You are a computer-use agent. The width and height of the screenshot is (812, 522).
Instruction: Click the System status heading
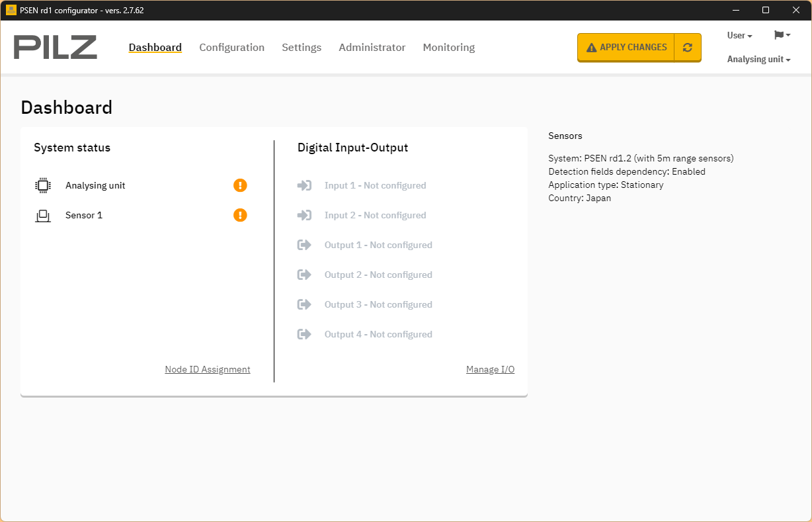(x=72, y=148)
